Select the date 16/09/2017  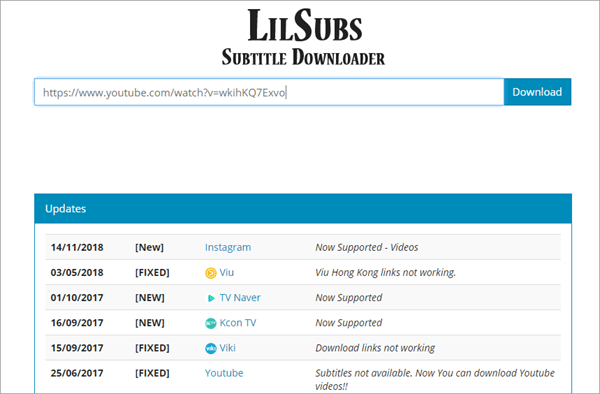pyautogui.click(x=77, y=323)
